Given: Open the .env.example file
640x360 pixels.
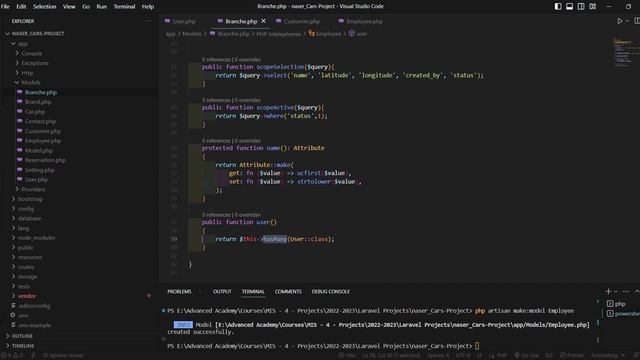Looking at the screenshot, I should coord(34,325).
